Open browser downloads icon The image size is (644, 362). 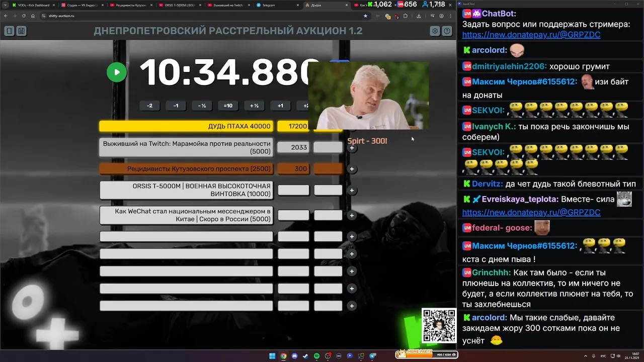point(419,16)
